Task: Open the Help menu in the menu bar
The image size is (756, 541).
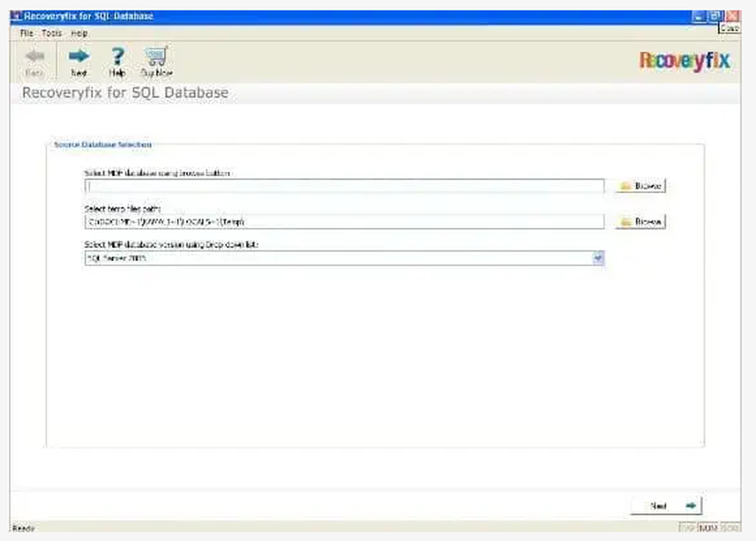Action: 79,33
